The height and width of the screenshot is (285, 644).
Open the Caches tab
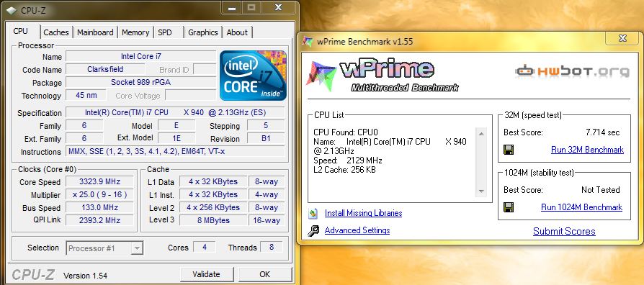[56, 32]
